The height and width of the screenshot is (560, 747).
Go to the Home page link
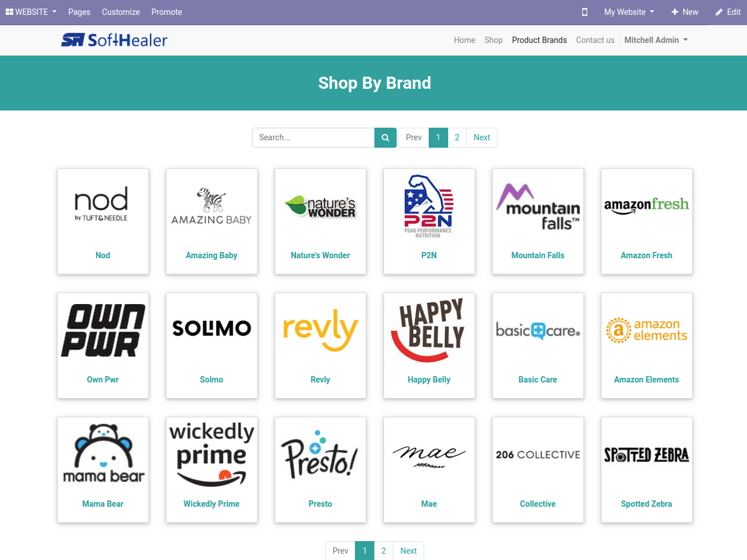coord(464,40)
